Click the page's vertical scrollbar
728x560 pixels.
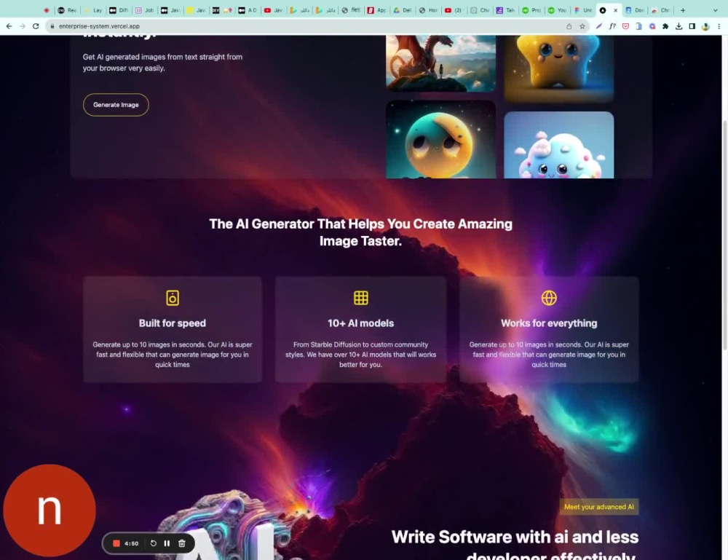(725, 234)
